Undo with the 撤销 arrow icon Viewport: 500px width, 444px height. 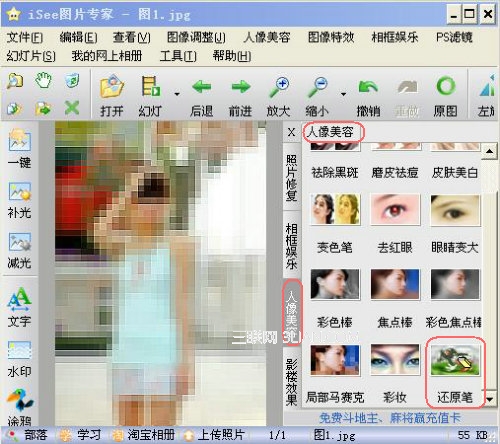[x=368, y=87]
